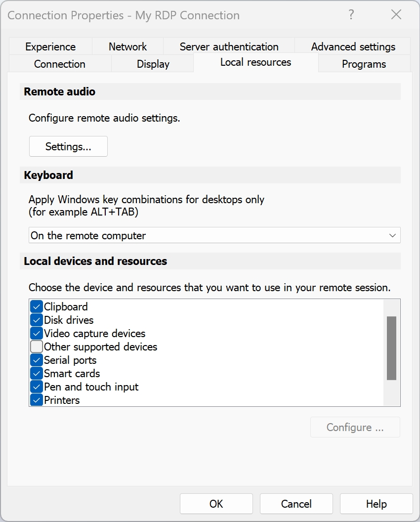Disable Disk drives redirection
Viewport: 420px width, 522px height.
tap(37, 320)
